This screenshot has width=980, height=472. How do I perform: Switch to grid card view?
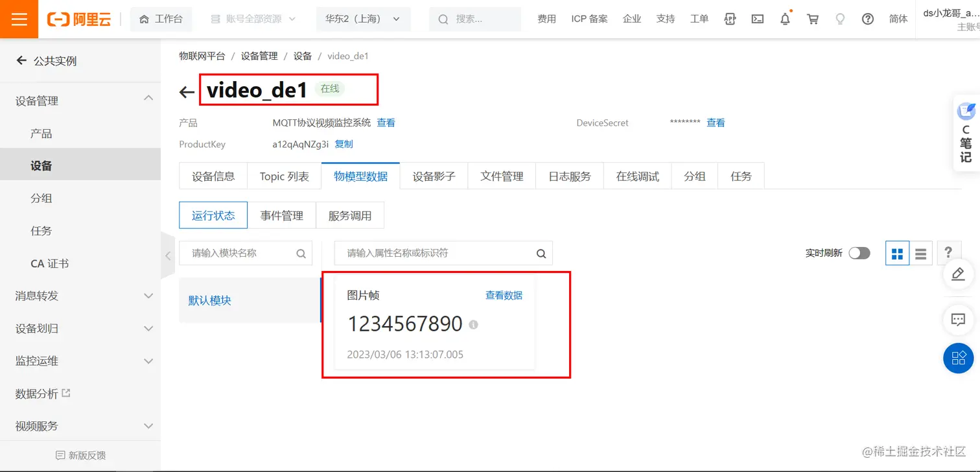click(897, 254)
